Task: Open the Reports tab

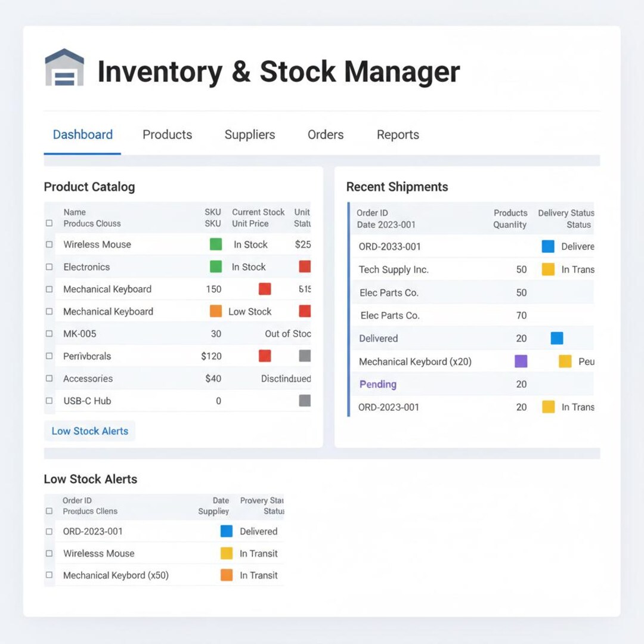Action: (x=398, y=135)
